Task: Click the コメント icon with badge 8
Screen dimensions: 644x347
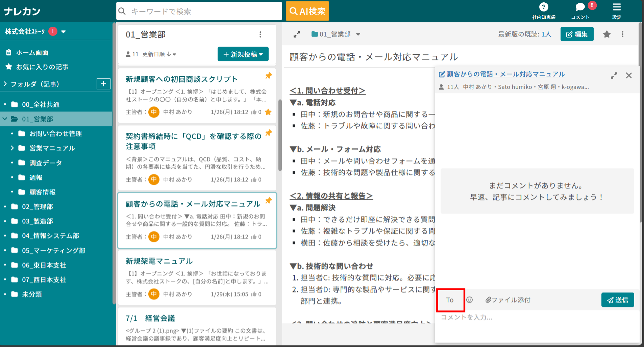Action: coord(579,7)
